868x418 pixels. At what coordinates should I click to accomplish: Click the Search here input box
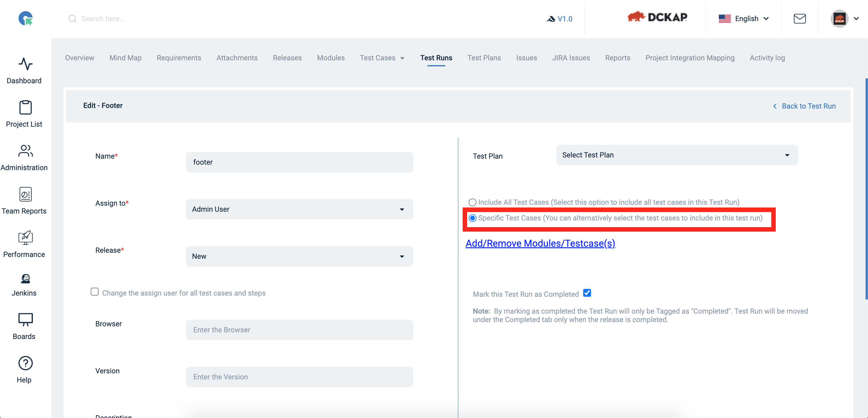click(103, 18)
